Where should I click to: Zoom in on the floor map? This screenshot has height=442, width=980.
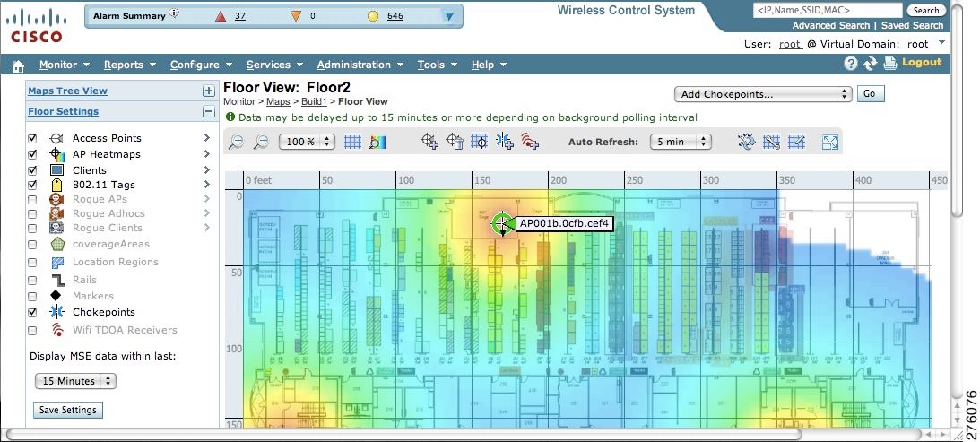(236, 142)
